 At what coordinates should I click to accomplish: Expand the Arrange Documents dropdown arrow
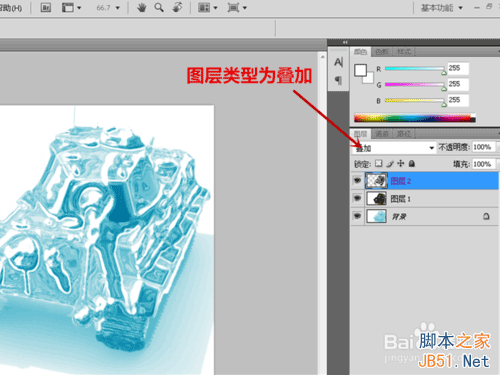[x=215, y=8]
